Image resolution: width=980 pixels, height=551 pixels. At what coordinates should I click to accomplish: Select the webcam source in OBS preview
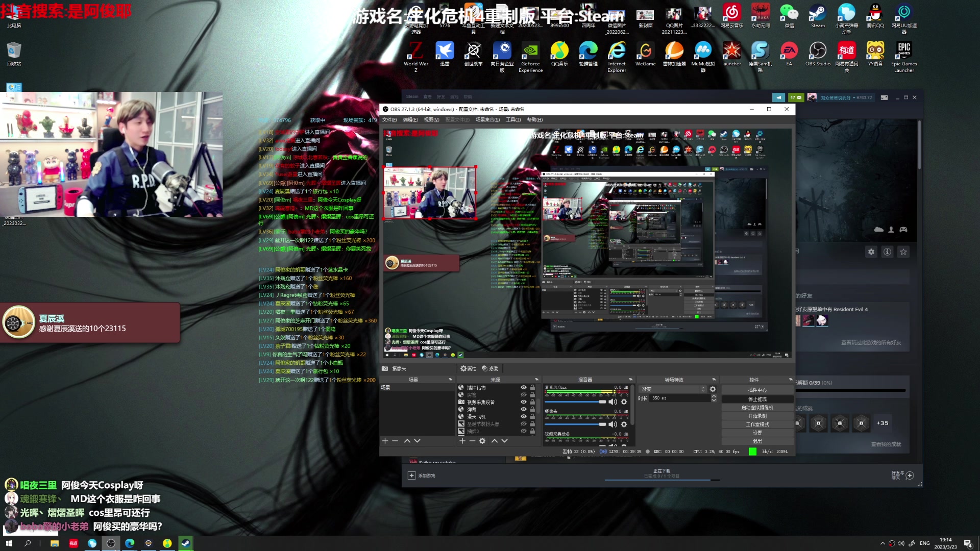pos(430,193)
